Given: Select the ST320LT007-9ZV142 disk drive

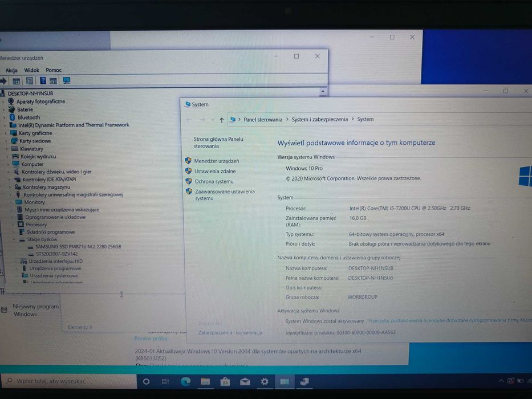Looking at the screenshot, I should tap(56, 254).
